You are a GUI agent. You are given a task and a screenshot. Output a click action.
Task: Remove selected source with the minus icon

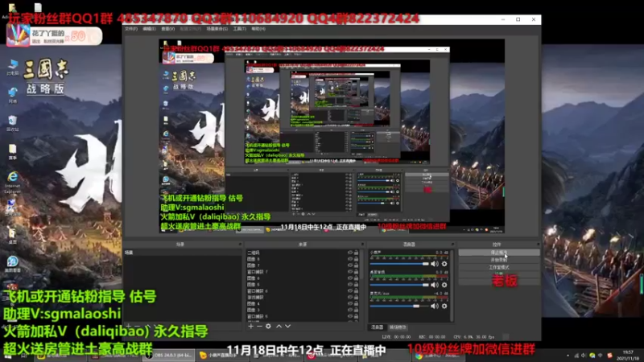click(259, 327)
